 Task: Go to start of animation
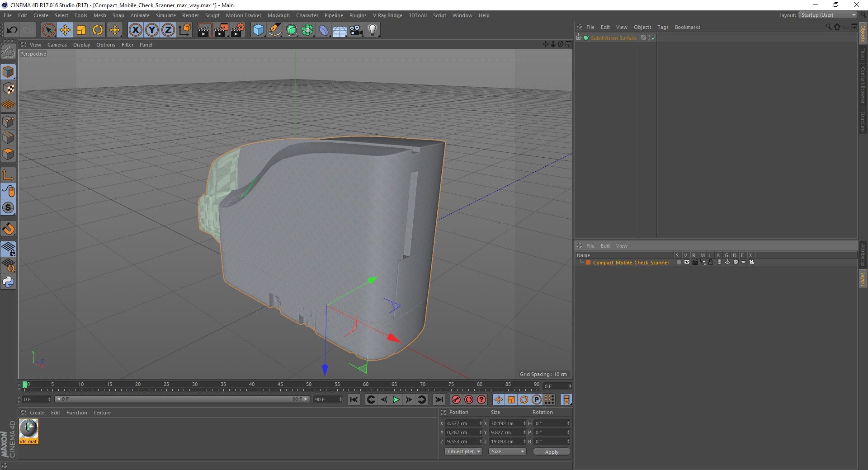coord(354,399)
